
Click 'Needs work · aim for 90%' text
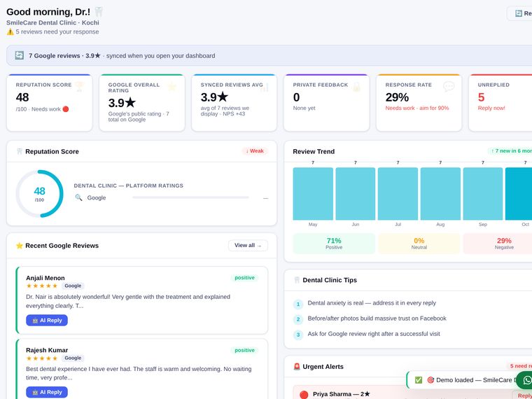click(x=417, y=108)
